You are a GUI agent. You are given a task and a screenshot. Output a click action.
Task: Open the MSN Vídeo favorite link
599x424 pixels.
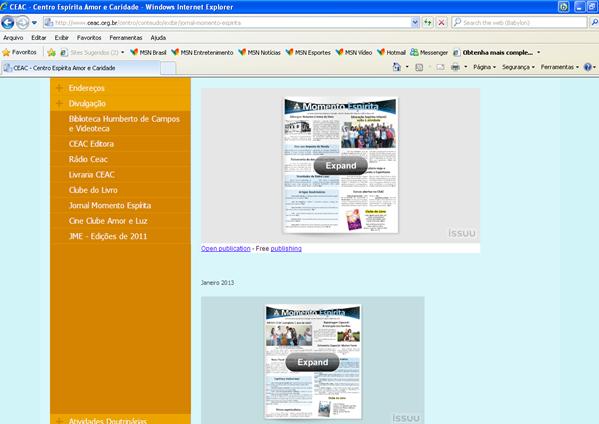pyautogui.click(x=354, y=52)
